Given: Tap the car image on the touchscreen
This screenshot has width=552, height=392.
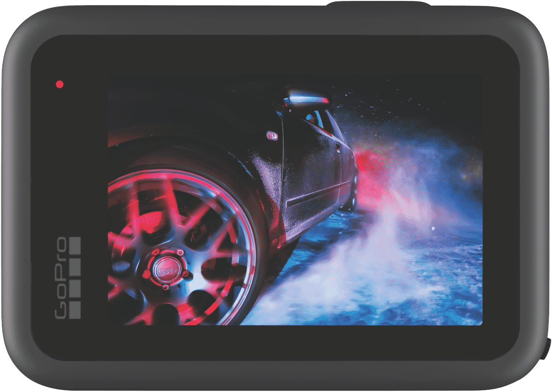Looking at the screenshot, I should [x=295, y=200].
